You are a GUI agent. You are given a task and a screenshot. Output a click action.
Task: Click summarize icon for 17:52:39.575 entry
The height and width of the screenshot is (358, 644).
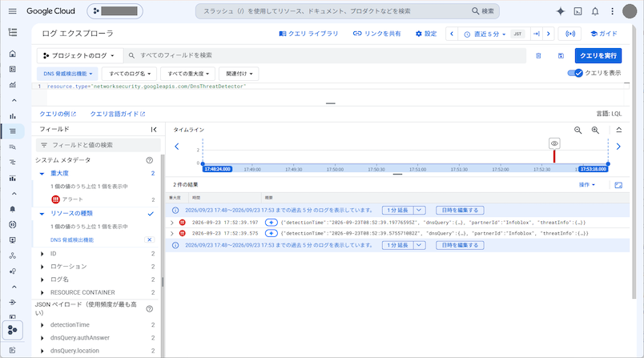click(x=271, y=233)
